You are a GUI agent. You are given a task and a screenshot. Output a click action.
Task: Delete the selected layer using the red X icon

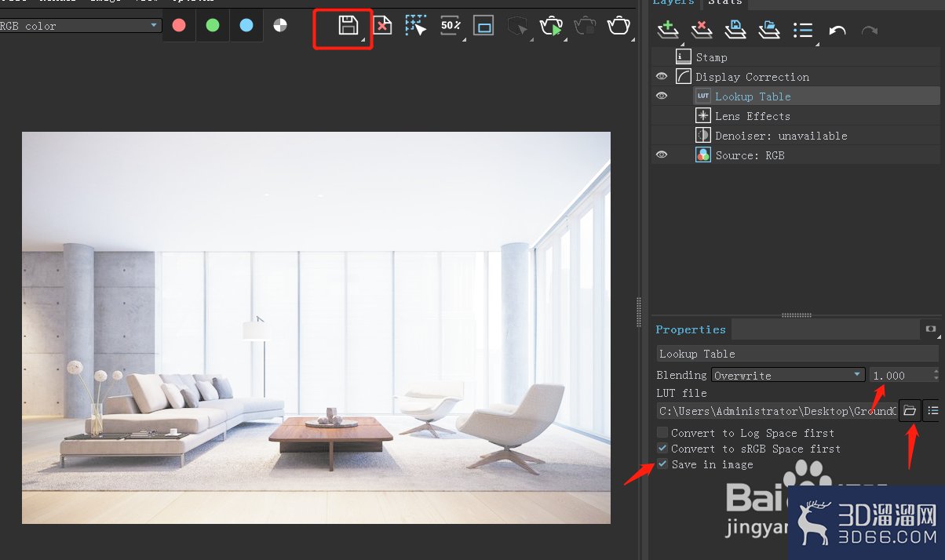click(700, 30)
